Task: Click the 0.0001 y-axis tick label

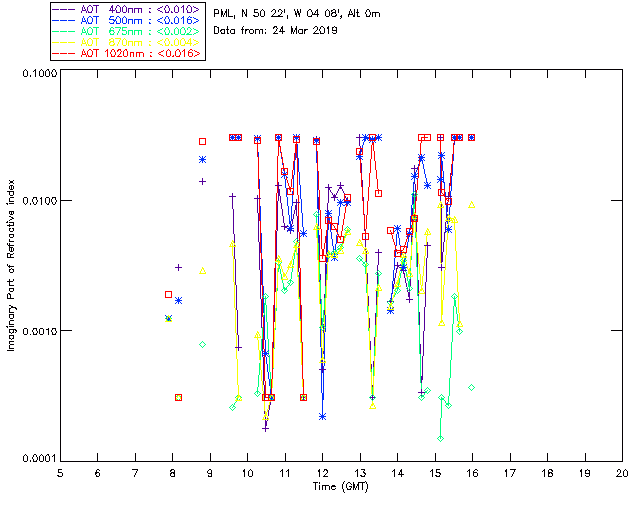Action: [x=36, y=459]
